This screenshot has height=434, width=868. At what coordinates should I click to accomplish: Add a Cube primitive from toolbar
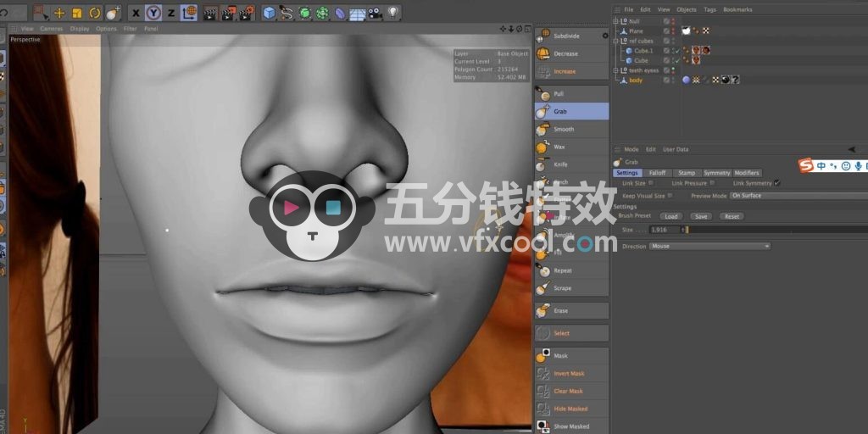[x=270, y=13]
